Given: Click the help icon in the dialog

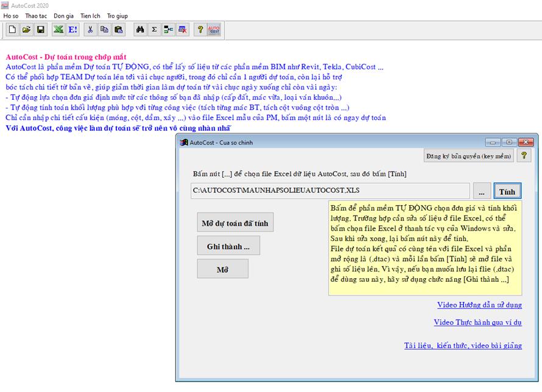Looking at the screenshot, I should click(524, 156).
